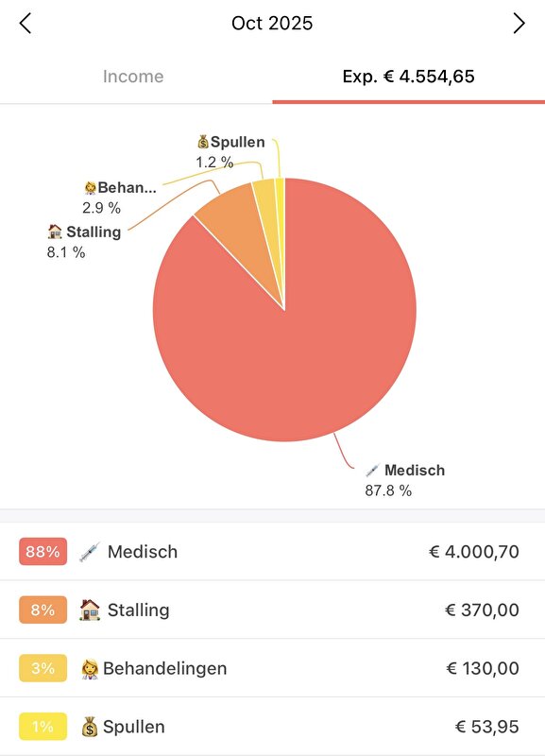Open the Medisch expense row
This screenshot has width=545, height=756.
pyautogui.click(x=272, y=551)
